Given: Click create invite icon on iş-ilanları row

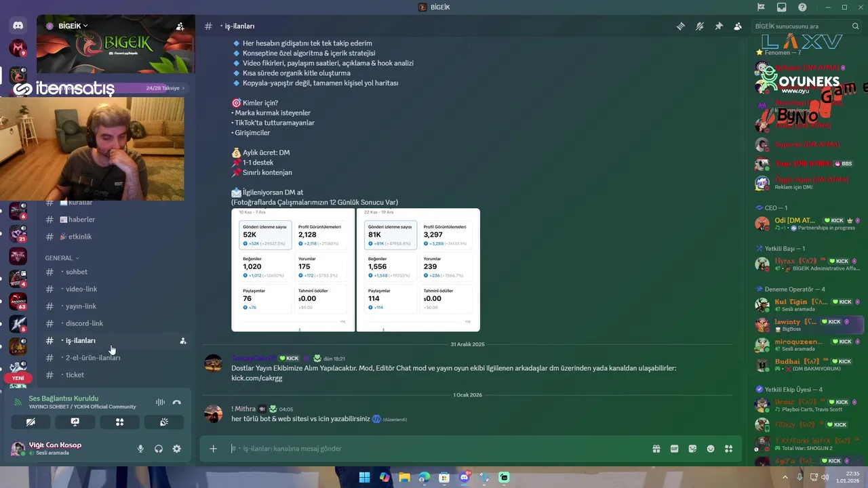Looking at the screenshot, I should click(182, 341).
